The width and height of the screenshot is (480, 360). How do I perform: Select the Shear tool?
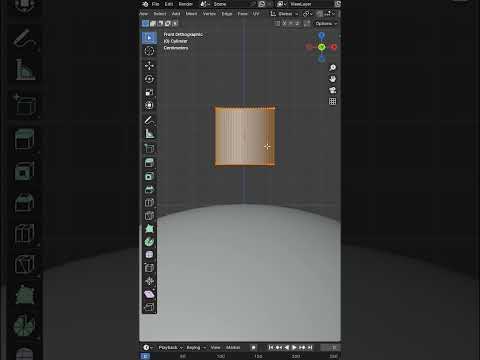149,294
